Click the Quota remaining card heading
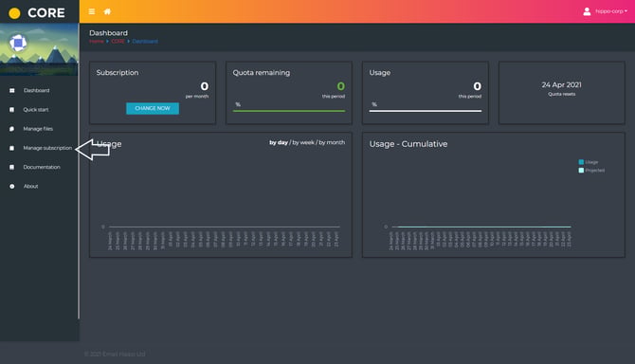 pyautogui.click(x=262, y=72)
